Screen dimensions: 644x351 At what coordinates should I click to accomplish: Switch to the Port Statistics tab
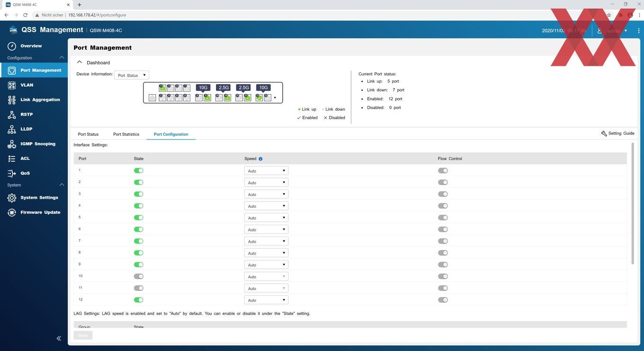pyautogui.click(x=126, y=134)
